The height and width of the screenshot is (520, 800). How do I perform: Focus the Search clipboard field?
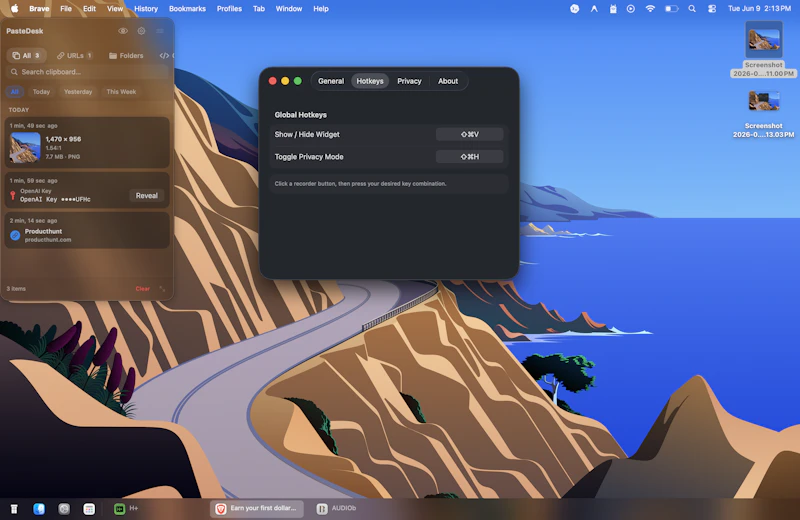pos(87,72)
